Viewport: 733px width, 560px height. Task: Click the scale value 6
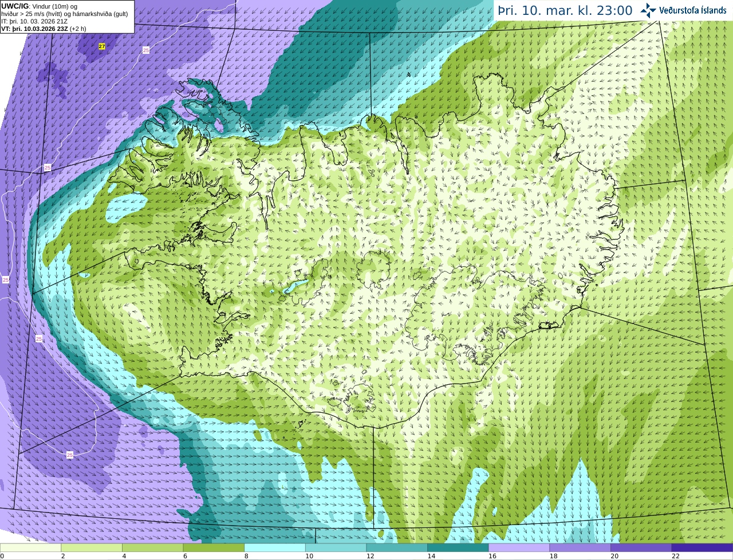(184, 556)
